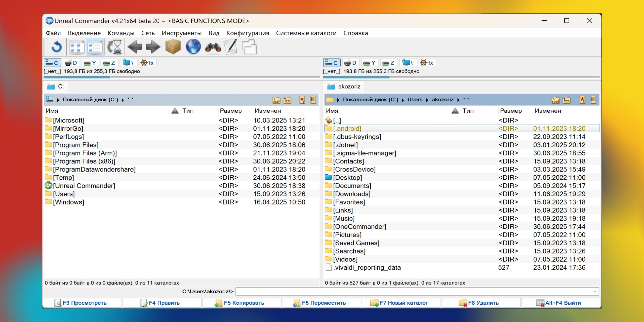Viewport: 644px width, 322px height.
Task: Click the go-to-root folder icon in left panel
Action: [276, 100]
